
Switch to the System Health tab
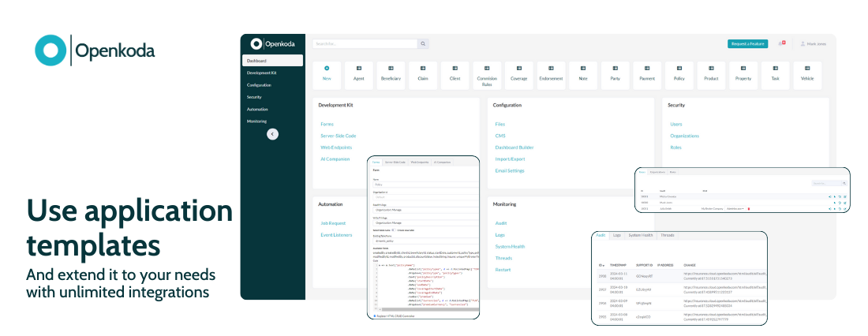click(641, 235)
